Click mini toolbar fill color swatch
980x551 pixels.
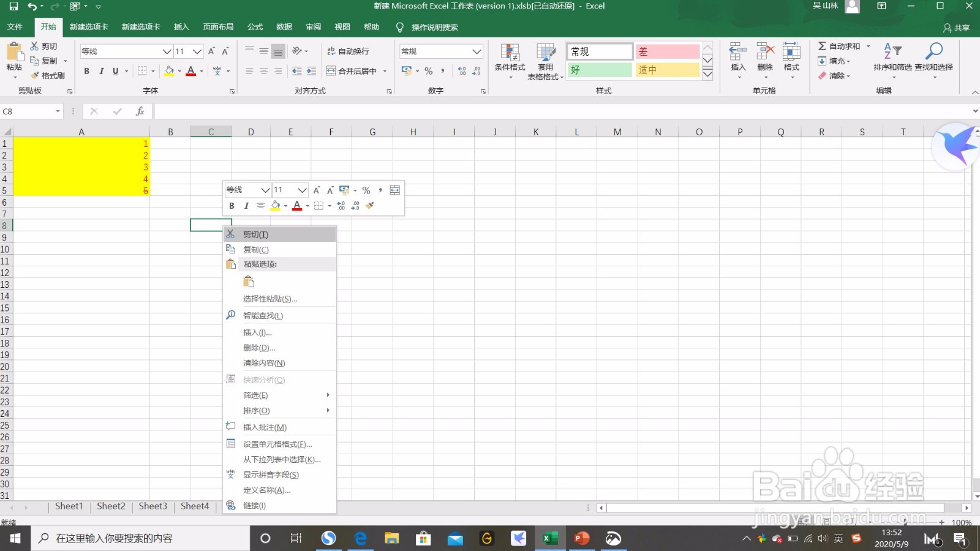pos(276,206)
